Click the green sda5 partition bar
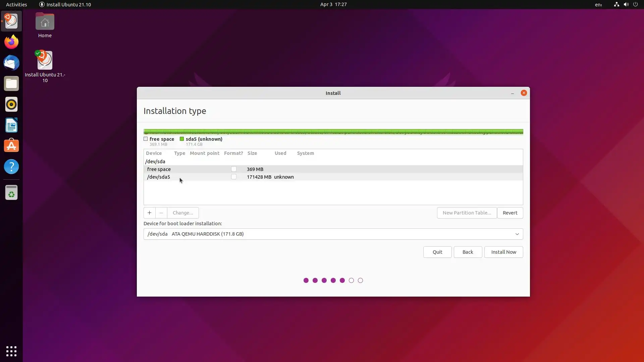The height and width of the screenshot is (362, 644). coord(333,132)
